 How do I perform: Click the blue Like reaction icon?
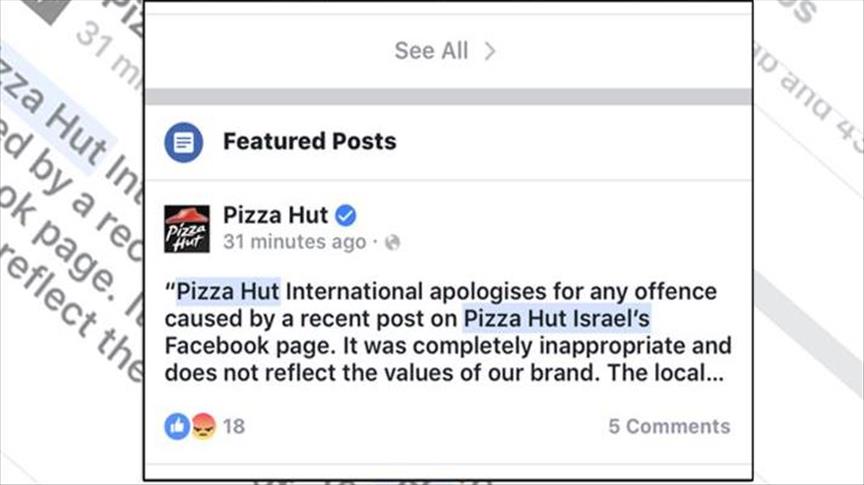point(176,426)
